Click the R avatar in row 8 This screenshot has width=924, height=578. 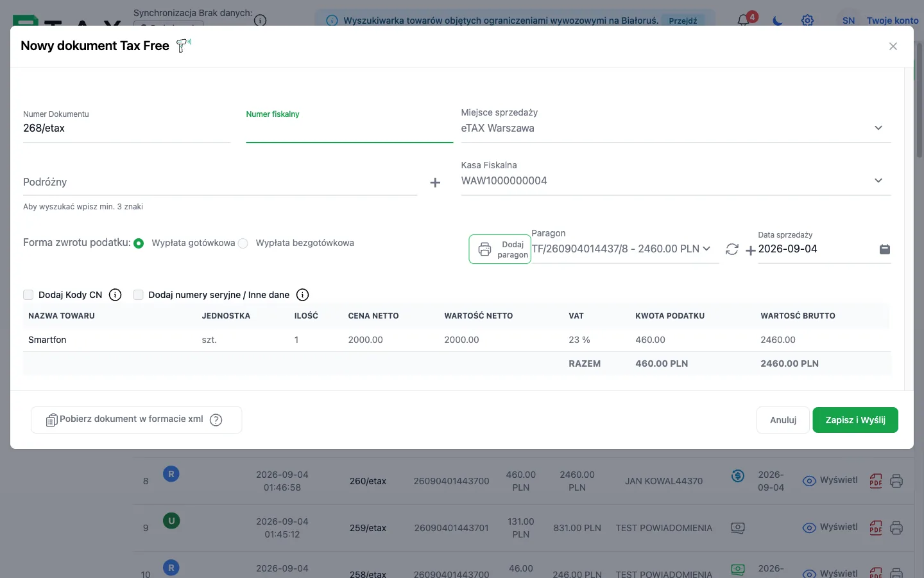tap(171, 474)
